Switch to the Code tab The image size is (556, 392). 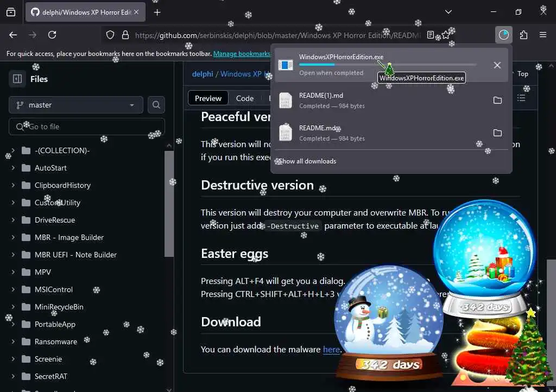245,98
